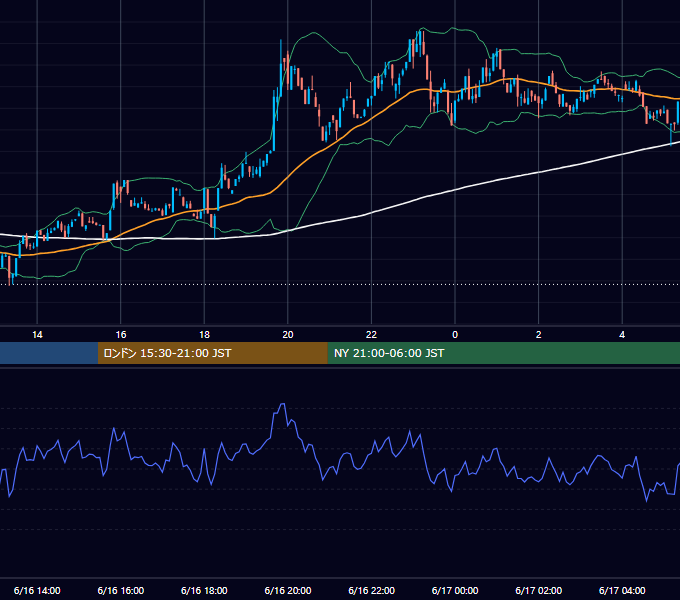The image size is (680, 600).
Task: Click the hour label 2 on price axis
Action: (x=539, y=335)
